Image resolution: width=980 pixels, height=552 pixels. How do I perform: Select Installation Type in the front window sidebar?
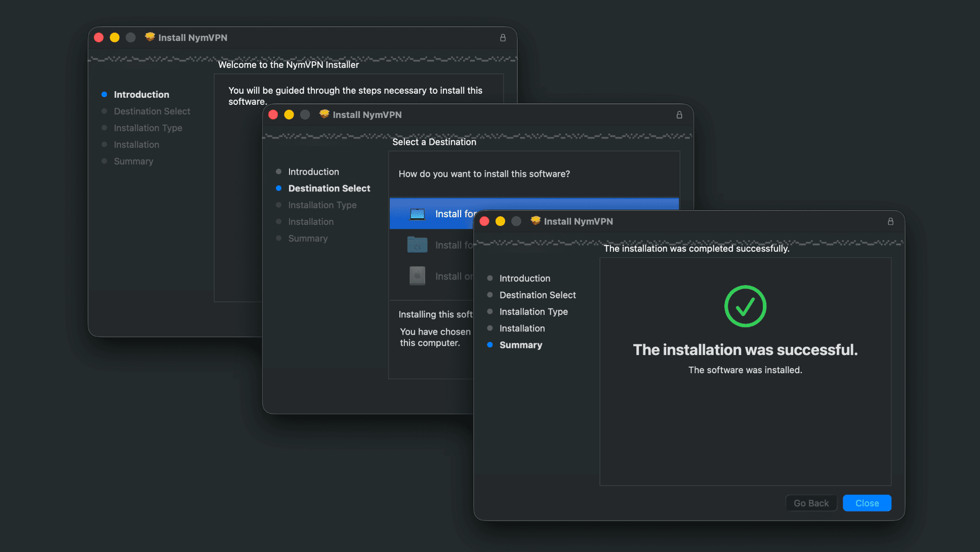click(x=533, y=311)
